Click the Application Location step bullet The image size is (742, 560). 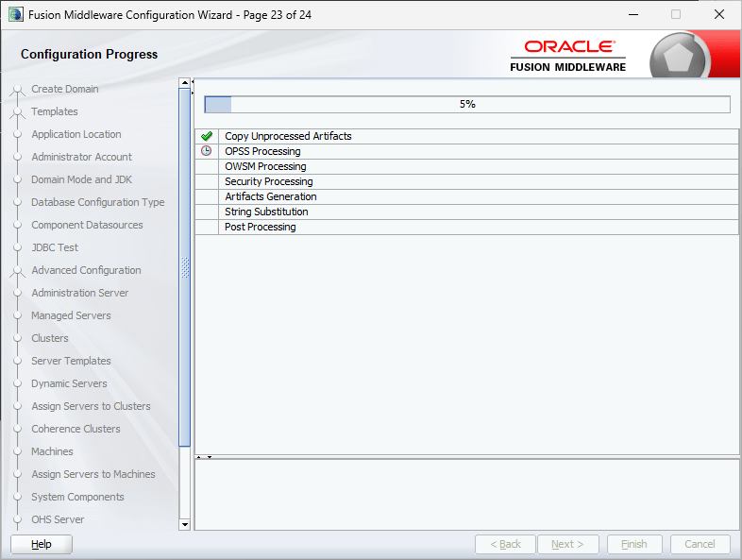point(18,134)
